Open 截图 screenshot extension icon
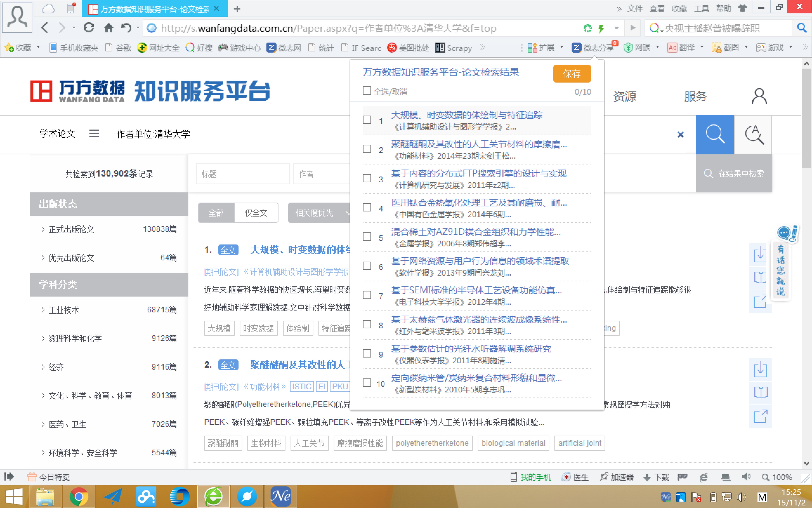812x508 pixels. point(716,48)
